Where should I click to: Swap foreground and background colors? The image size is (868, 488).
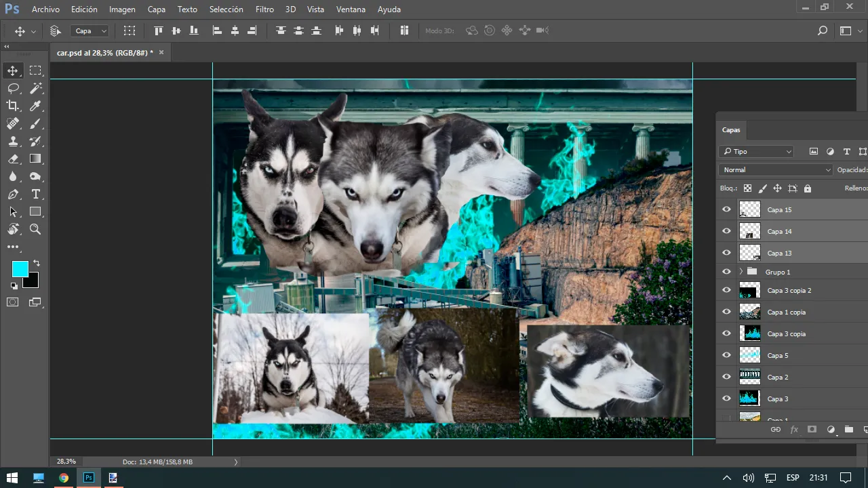[36, 263]
